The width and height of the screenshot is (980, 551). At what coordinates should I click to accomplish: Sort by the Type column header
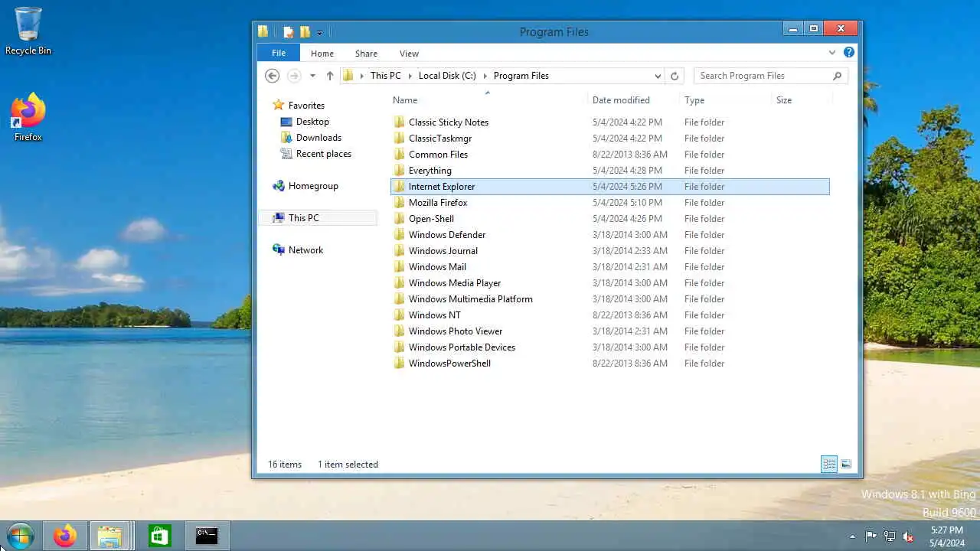click(694, 100)
